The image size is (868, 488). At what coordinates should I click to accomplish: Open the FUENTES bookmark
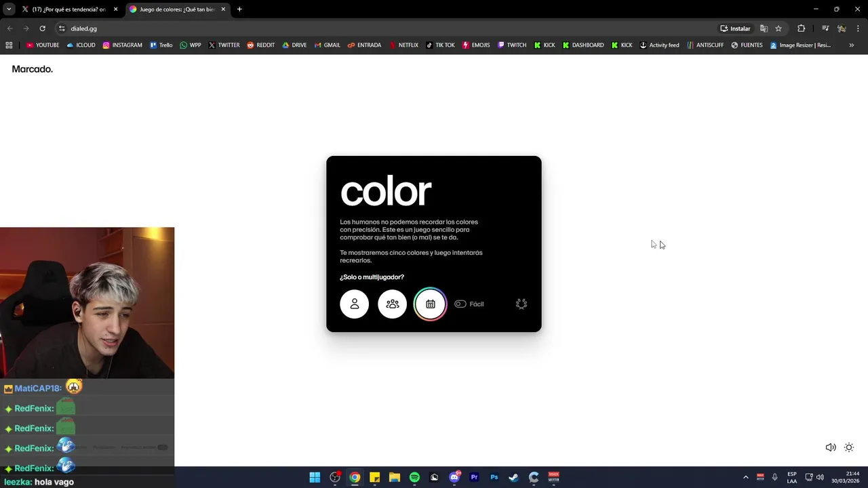pos(747,45)
